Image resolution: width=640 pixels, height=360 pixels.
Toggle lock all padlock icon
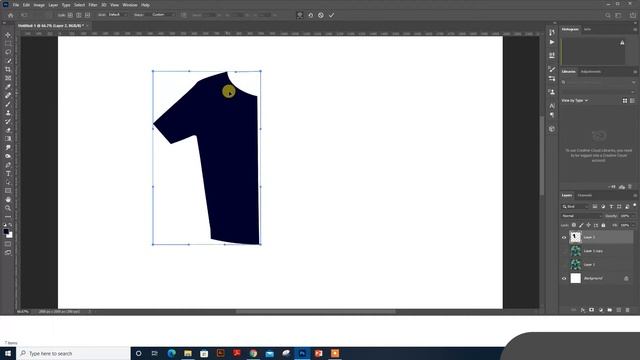[603, 225]
